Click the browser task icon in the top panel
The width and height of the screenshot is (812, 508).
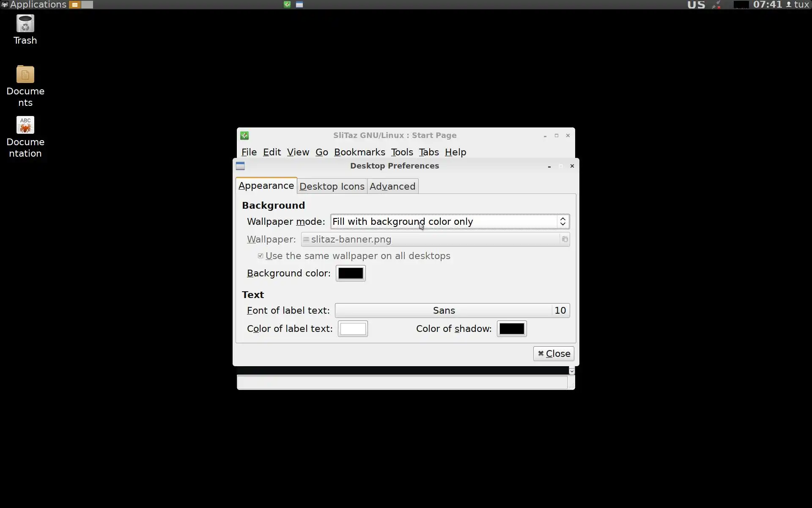pos(287,5)
